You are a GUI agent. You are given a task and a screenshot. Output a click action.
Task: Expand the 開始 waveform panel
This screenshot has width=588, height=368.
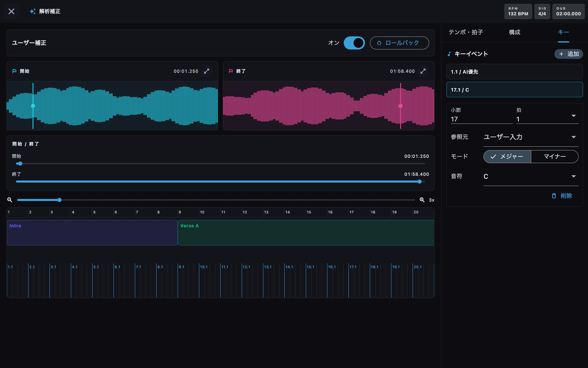coord(207,71)
